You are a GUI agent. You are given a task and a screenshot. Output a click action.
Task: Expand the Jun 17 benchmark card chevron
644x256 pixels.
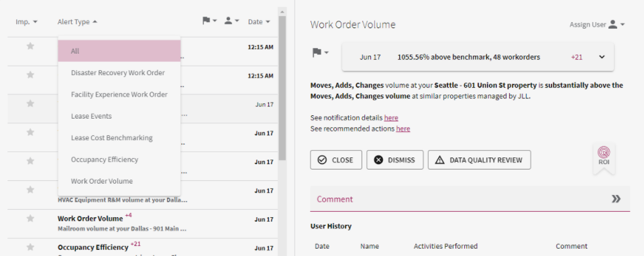click(x=602, y=57)
